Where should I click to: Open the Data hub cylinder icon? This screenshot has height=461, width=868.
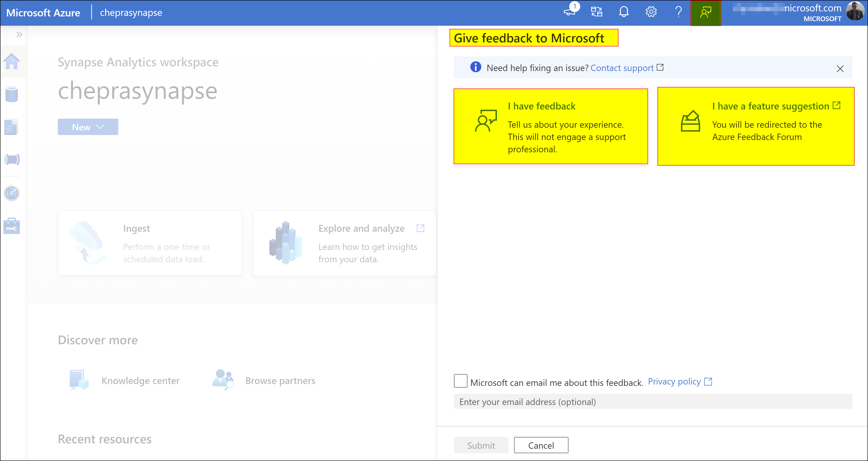point(12,94)
